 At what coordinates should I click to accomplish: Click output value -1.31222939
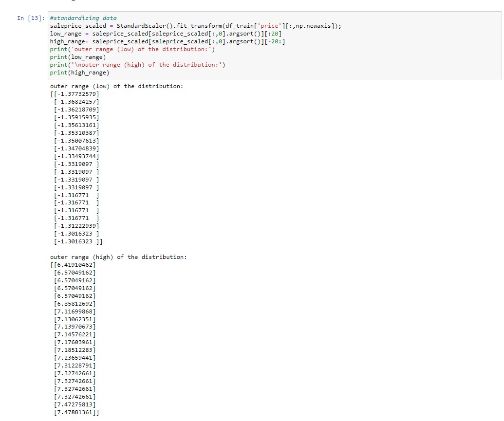[76, 226]
